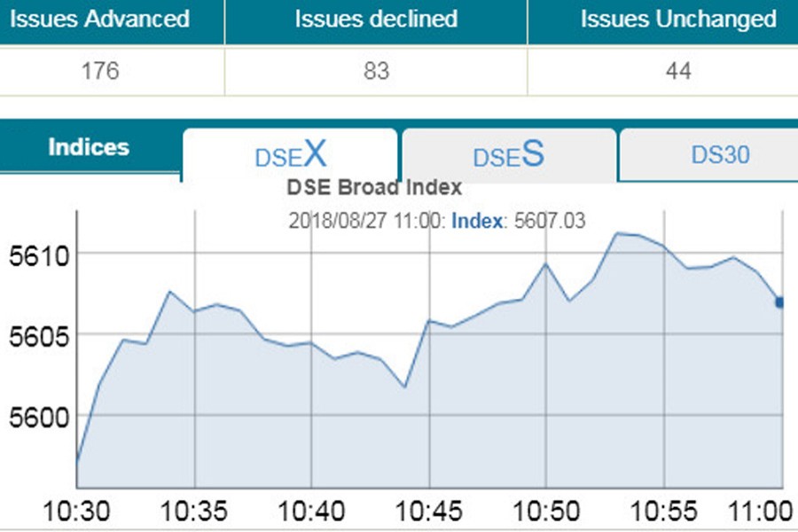This screenshot has width=798, height=532.
Task: Click the Indices section label
Action: click(89, 147)
